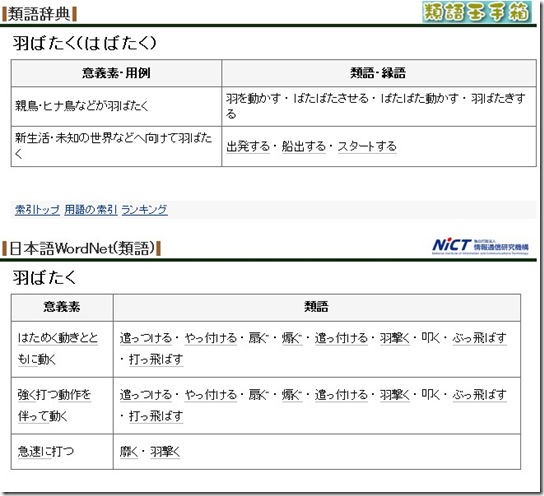The image size is (544, 496).
Task: Click the 羽を動かす・ばたばたさせる synonyms cell
Action: click(x=379, y=106)
